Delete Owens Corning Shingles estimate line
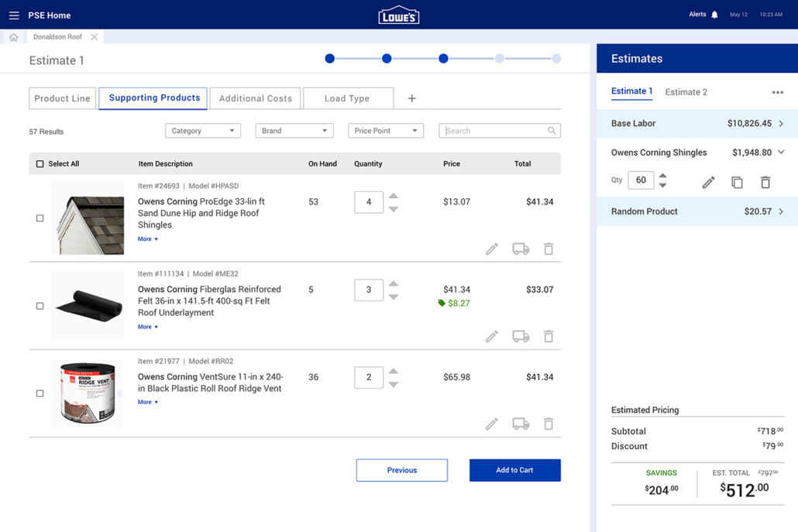This screenshot has width=798, height=532. click(x=765, y=182)
